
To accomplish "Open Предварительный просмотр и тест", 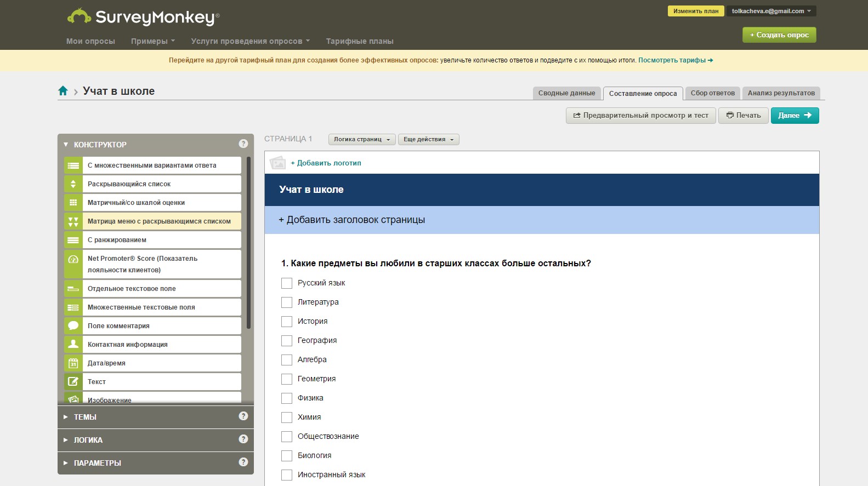I will coord(641,116).
